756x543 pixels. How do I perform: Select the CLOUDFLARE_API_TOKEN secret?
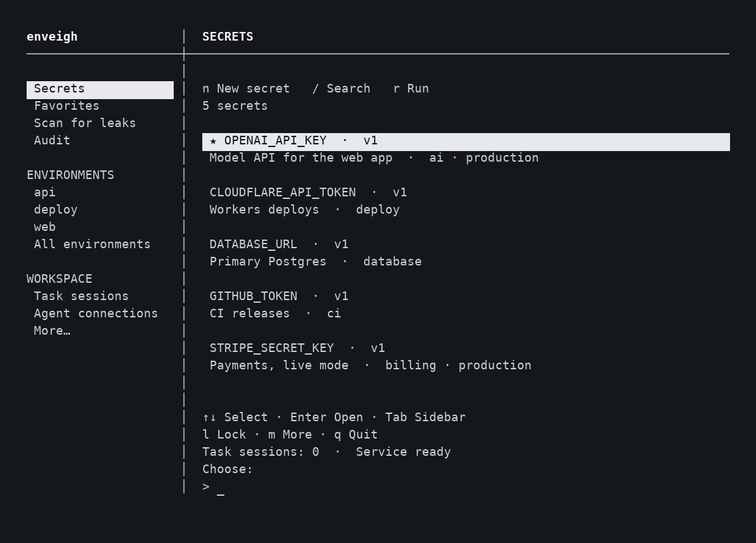[x=283, y=193]
